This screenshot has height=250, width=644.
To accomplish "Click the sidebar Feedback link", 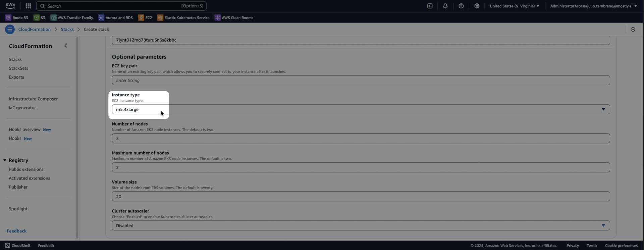I will 16,231.
